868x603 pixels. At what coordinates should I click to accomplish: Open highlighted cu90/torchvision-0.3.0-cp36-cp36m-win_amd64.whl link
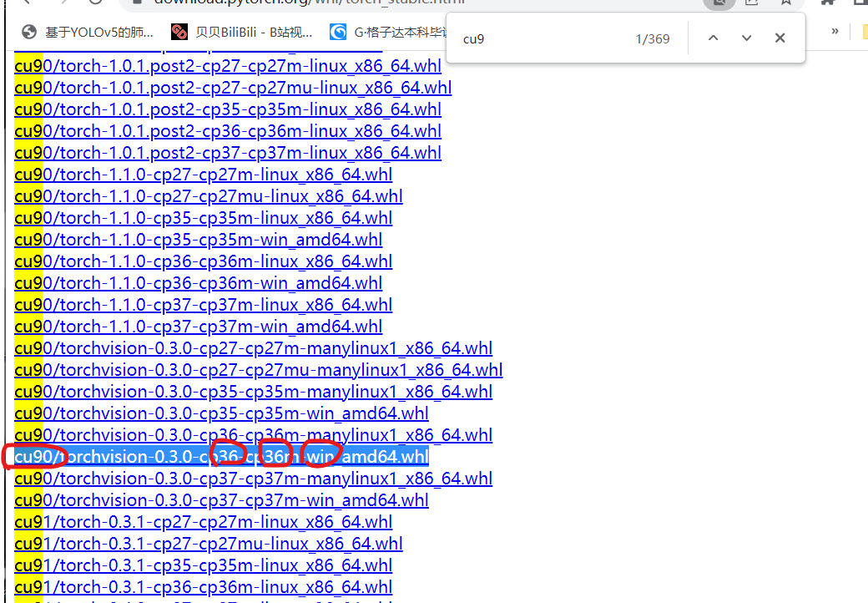221,456
